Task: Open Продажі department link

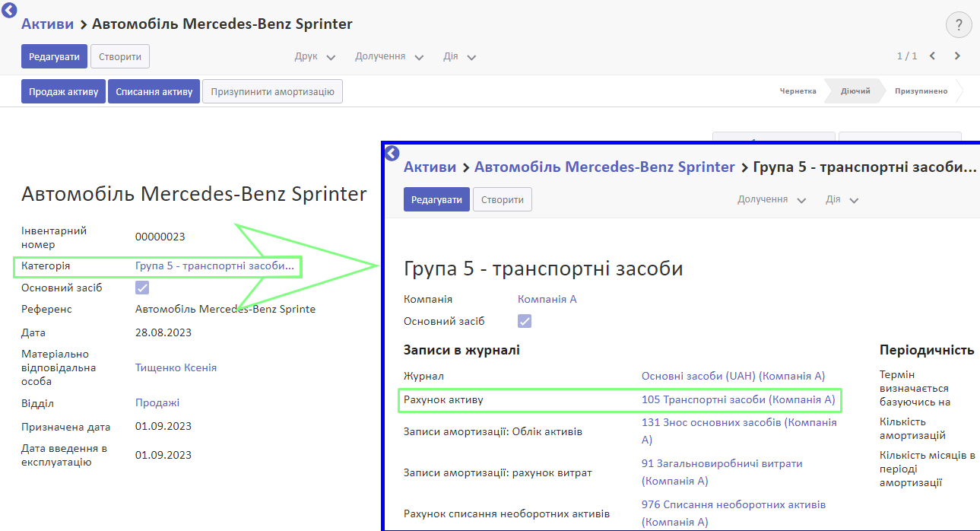Action: tap(157, 403)
